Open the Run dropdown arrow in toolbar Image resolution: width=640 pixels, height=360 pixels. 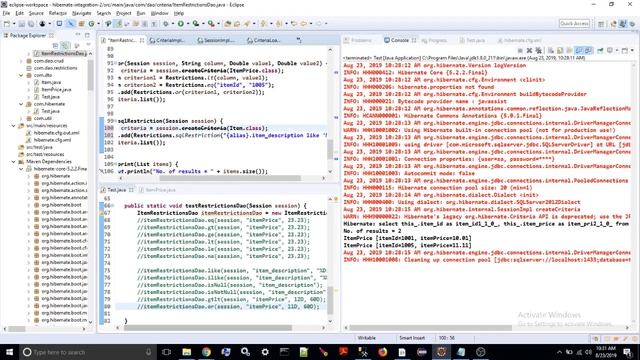[x=187, y=24]
